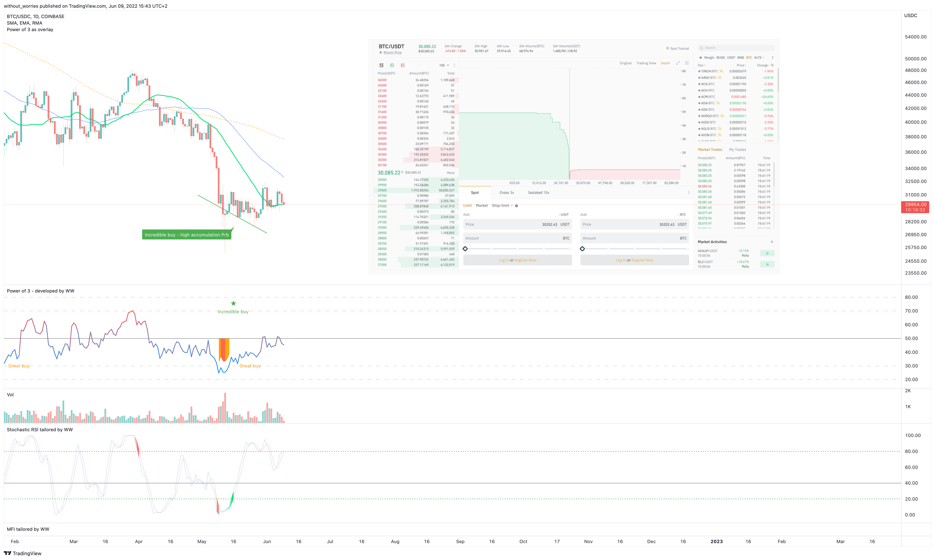Click the Bitcoin Price link
The height and width of the screenshot is (560, 935).
(x=392, y=52)
